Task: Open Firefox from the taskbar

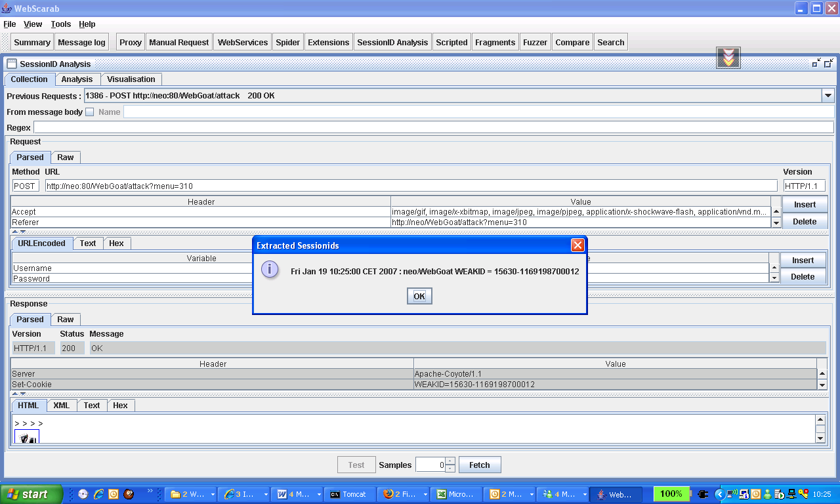Action: (401, 494)
